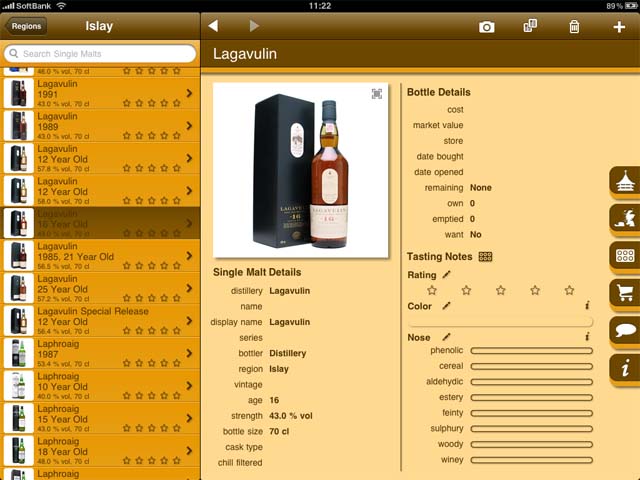Adjust the woody nose slider
640x480 pixels.
(531, 444)
